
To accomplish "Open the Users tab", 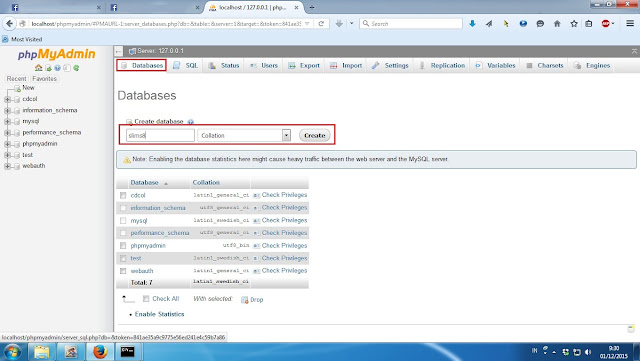I will [x=264, y=65].
